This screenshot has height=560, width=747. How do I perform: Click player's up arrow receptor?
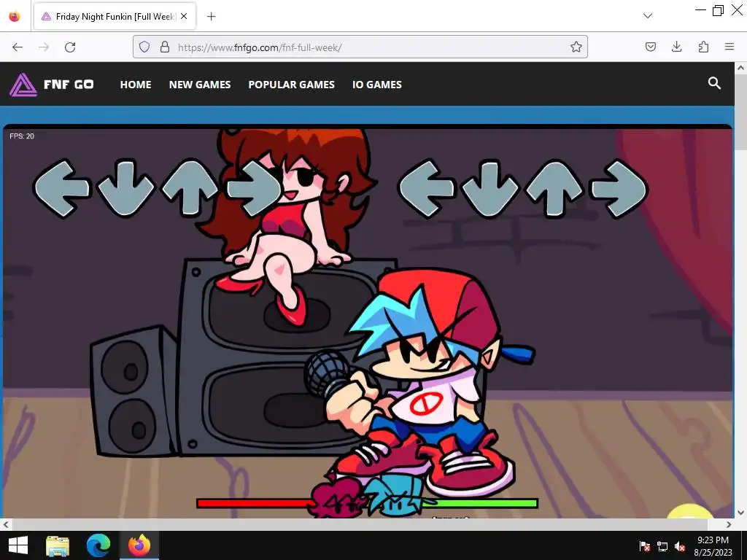pyautogui.click(x=554, y=189)
